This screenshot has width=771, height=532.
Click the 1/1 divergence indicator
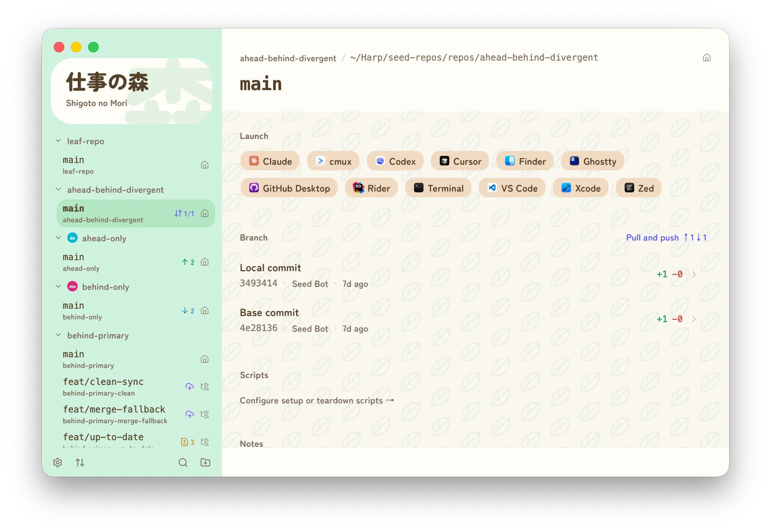184,213
